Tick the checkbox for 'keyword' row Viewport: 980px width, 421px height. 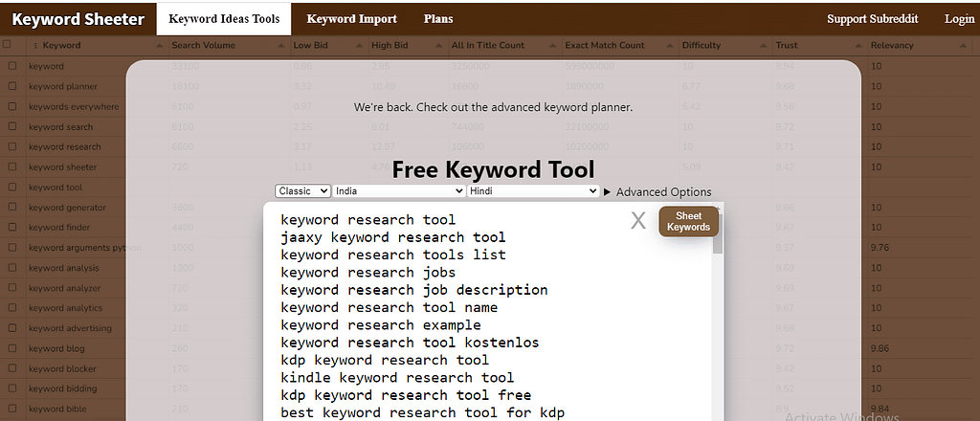point(12,66)
